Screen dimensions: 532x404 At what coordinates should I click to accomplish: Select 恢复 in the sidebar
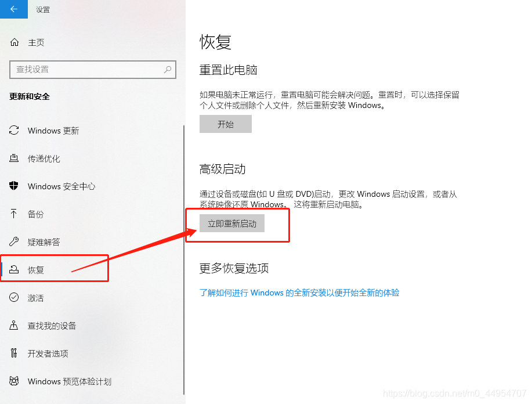[55, 269]
